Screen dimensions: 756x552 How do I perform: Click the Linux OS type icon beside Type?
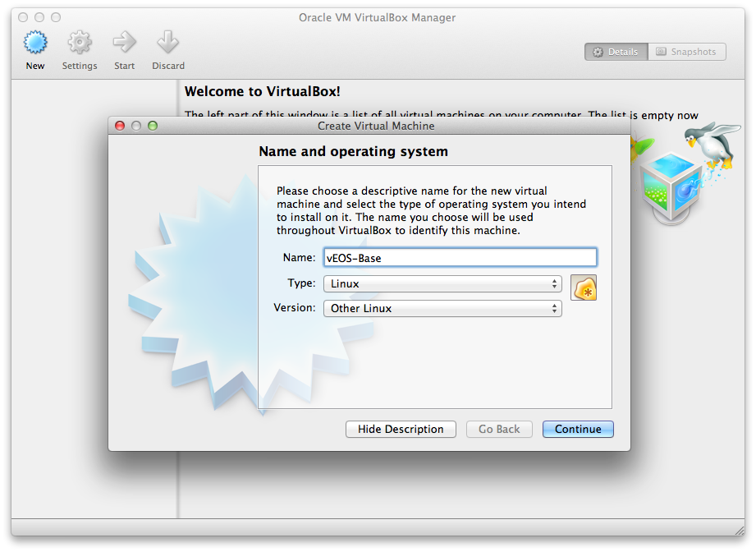584,287
